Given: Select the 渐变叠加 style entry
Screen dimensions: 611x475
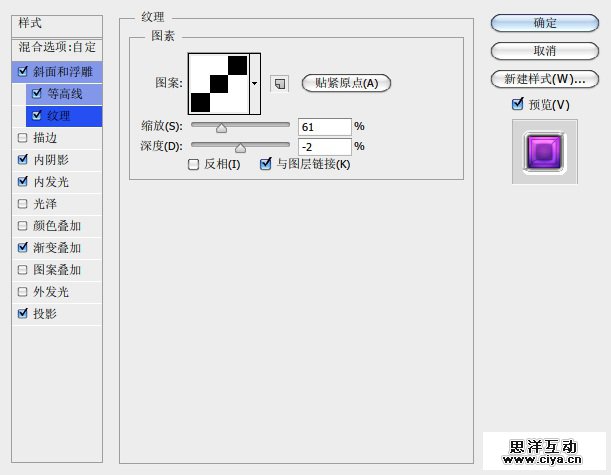Looking at the screenshot, I should click(x=57, y=248).
